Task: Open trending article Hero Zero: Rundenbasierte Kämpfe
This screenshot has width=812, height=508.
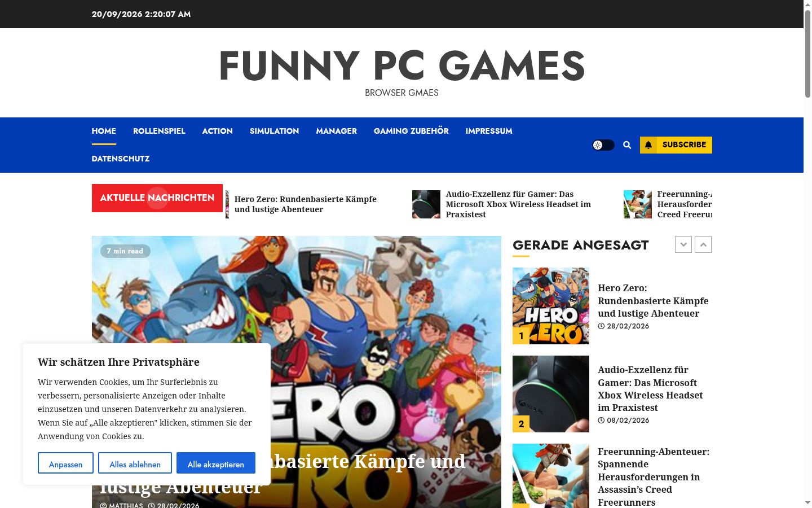Action: [653, 300]
